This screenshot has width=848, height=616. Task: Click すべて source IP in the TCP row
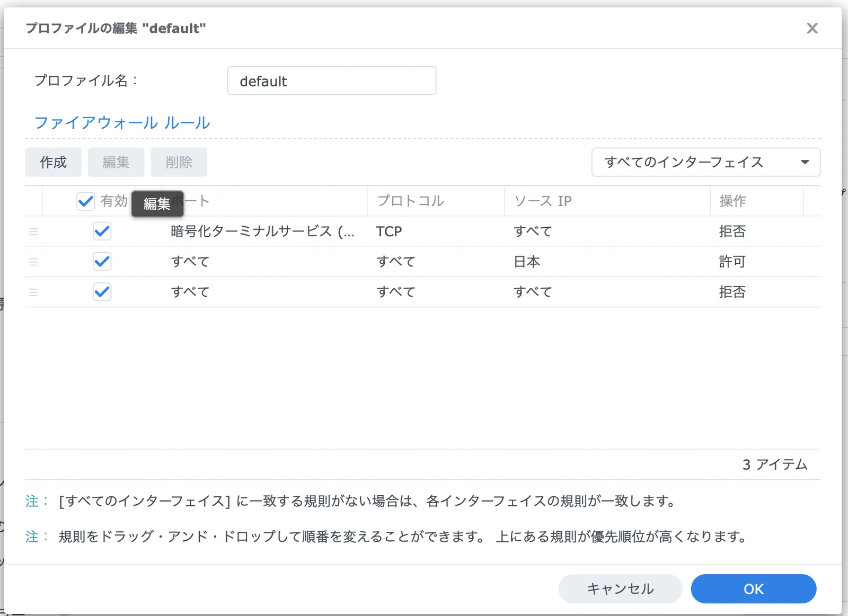pyautogui.click(x=533, y=231)
